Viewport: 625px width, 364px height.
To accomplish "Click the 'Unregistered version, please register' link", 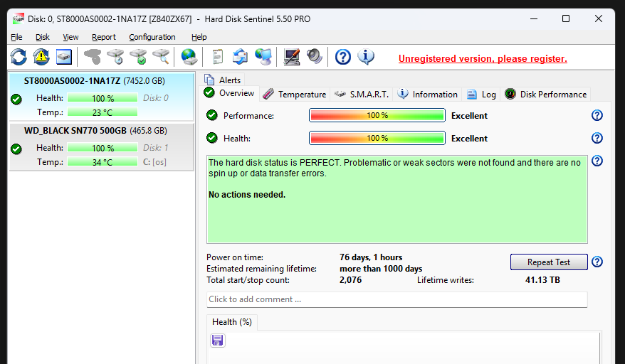I will [x=483, y=58].
